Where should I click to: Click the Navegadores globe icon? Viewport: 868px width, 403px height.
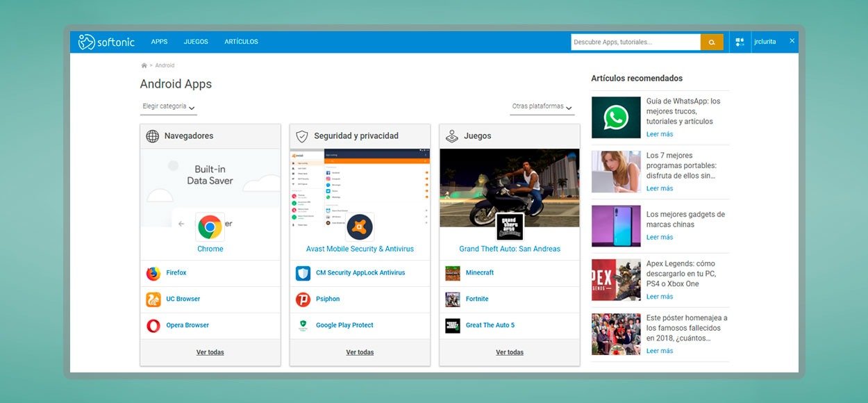pyautogui.click(x=153, y=136)
